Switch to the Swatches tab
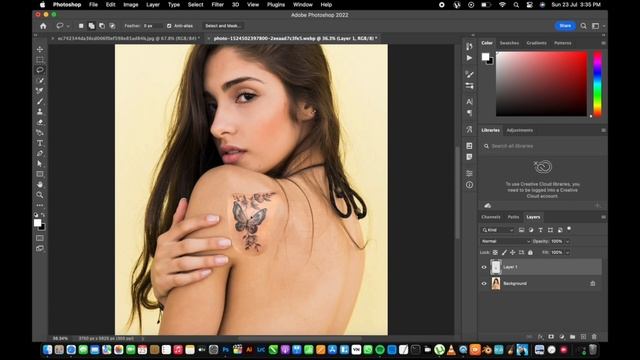The width and height of the screenshot is (640, 360). click(x=509, y=43)
